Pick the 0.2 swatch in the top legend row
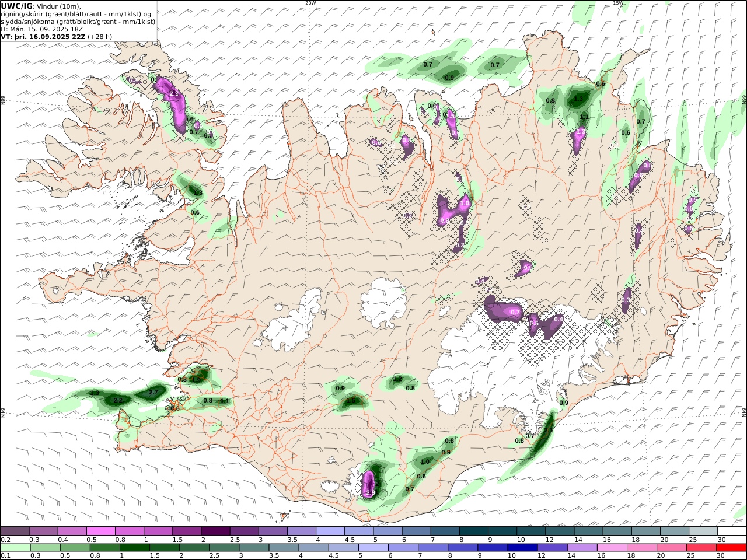This screenshot has width=747, height=560. coord(15,531)
